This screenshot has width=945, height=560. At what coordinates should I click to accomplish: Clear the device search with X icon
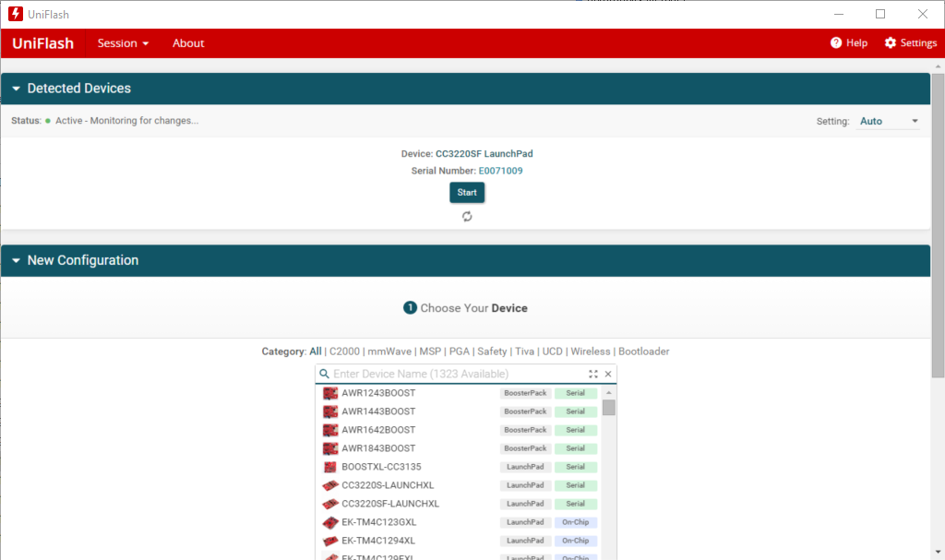[x=608, y=374]
